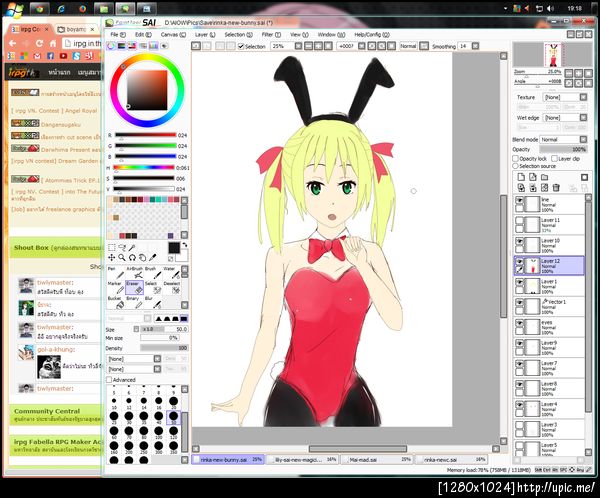Select the Binary pen tool
Viewport: 600px width, 498px height.
[134, 302]
